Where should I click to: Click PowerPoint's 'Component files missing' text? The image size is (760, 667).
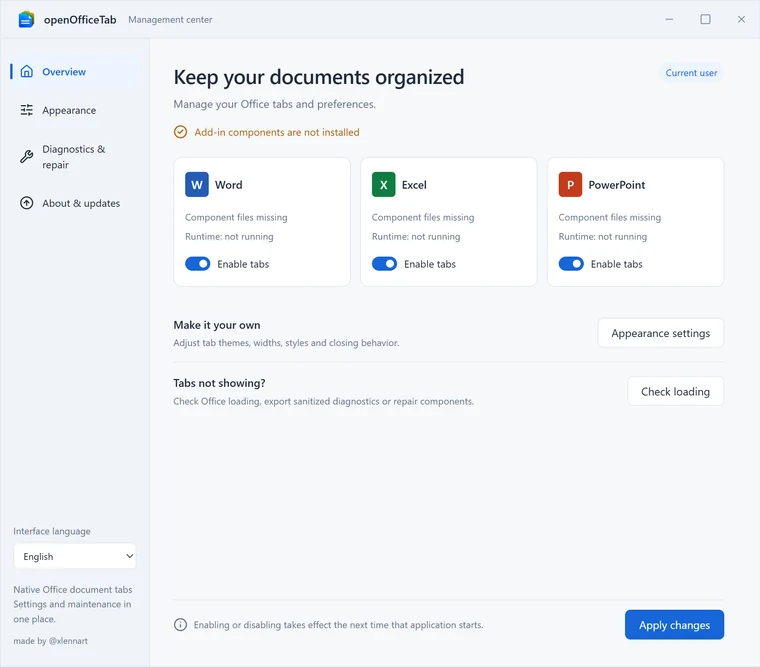pyautogui.click(x=609, y=217)
